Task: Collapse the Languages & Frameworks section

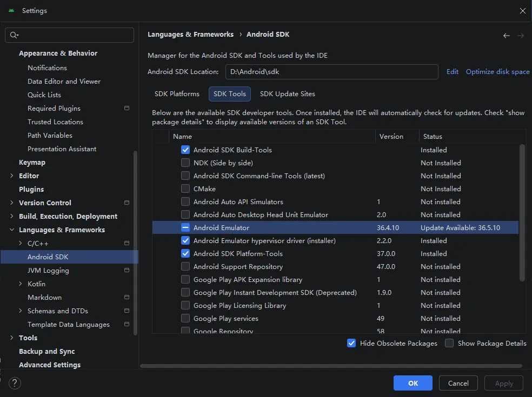Action: pyautogui.click(x=12, y=230)
